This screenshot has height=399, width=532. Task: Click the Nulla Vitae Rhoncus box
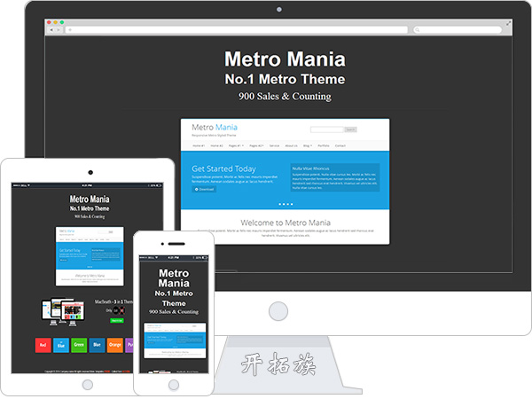click(x=335, y=178)
